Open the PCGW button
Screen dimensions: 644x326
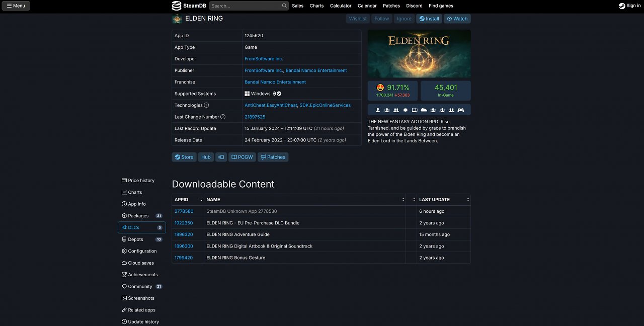(242, 157)
